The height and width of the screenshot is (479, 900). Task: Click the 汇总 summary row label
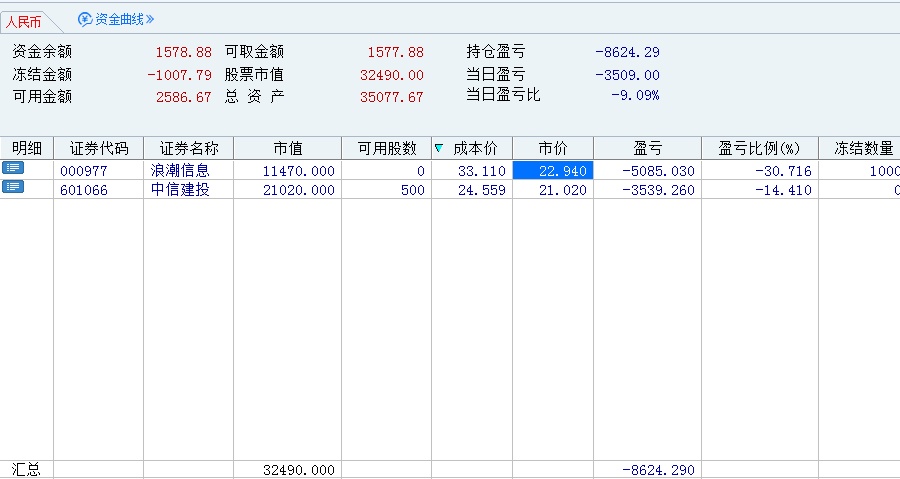(26, 470)
